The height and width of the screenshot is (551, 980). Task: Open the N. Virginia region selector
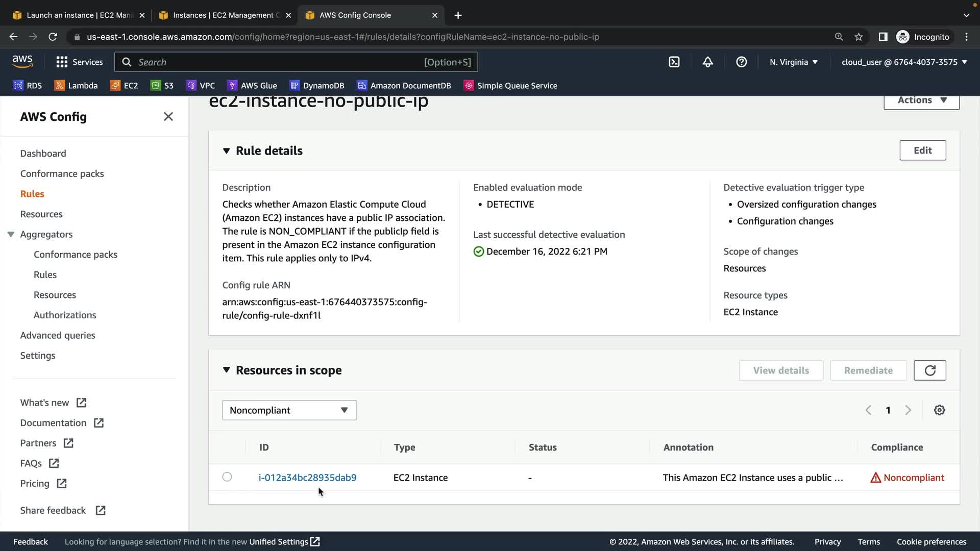793,62
